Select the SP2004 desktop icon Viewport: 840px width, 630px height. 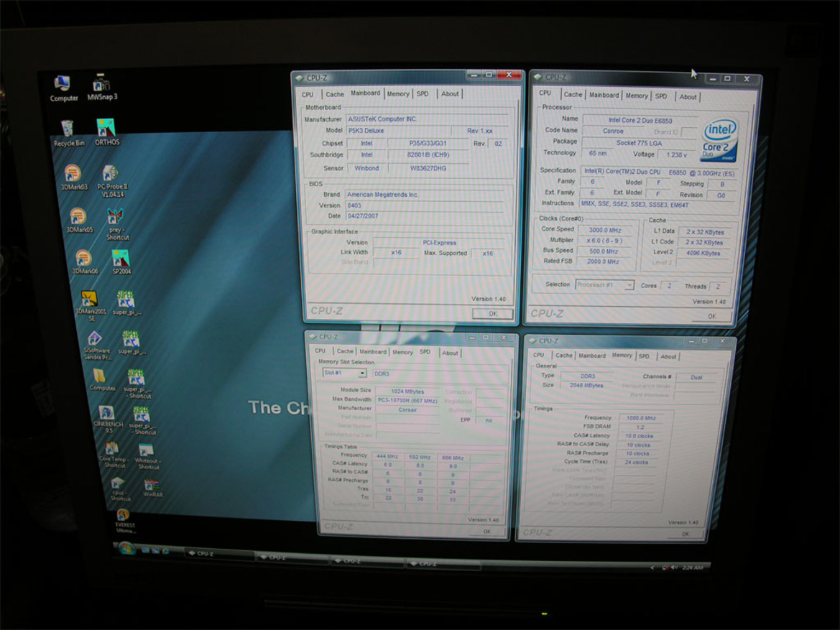coord(121,262)
